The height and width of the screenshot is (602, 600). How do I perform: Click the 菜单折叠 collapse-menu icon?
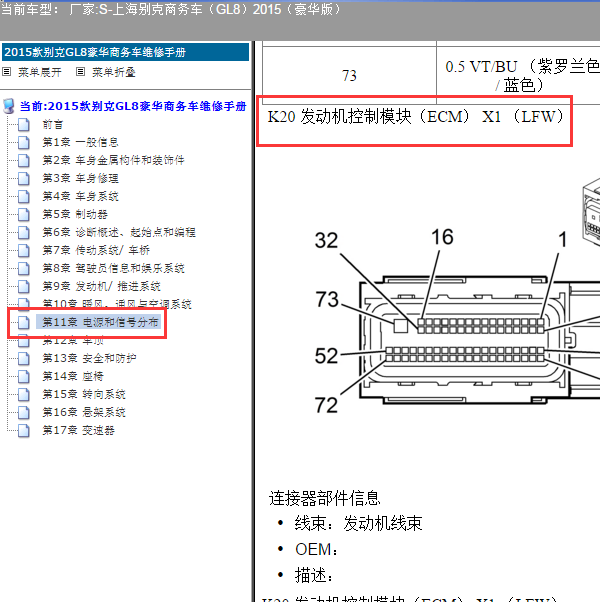[x=80, y=72]
